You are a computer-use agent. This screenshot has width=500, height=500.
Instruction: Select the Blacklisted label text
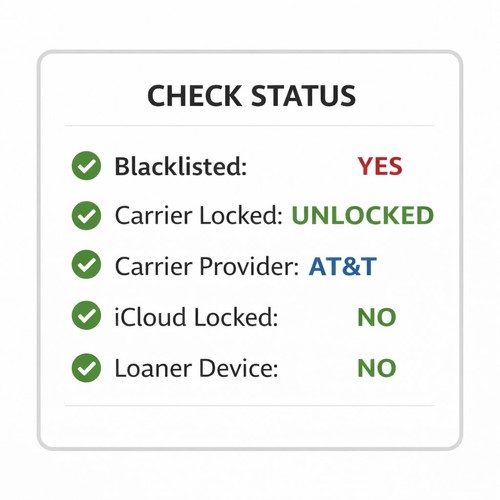[181, 166]
